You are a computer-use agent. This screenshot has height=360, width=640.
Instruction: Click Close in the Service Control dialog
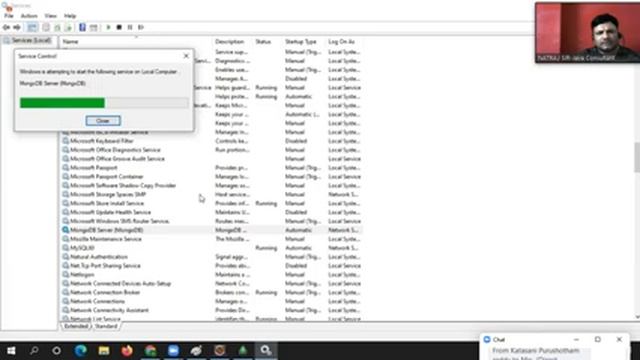point(103,121)
